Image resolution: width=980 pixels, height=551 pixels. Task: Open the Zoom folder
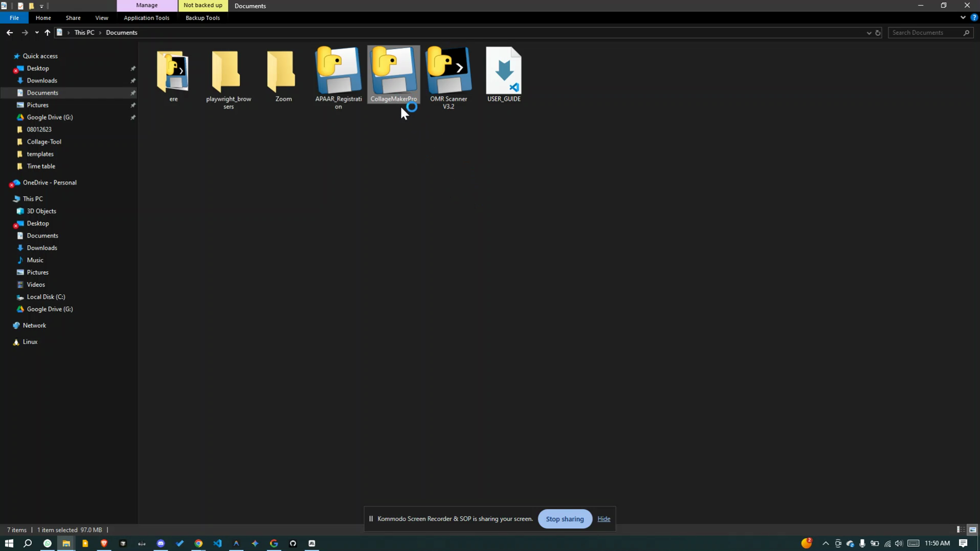click(283, 72)
